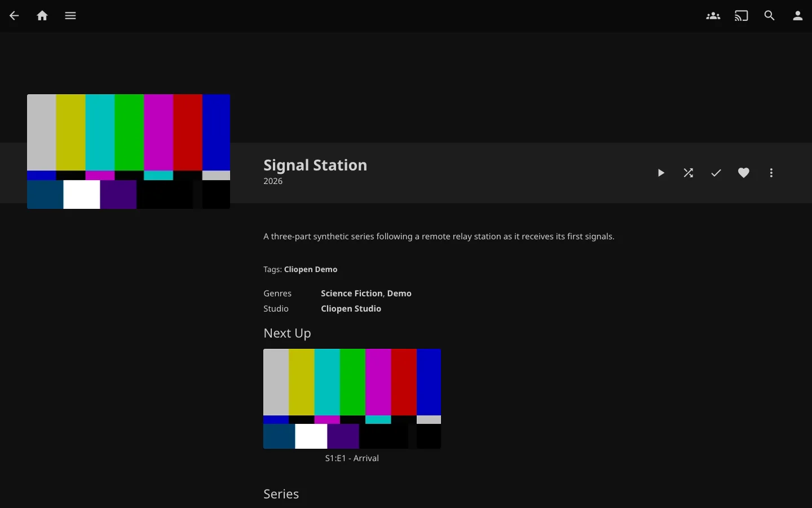Play the Signal Station series
The image size is (812, 508).
(x=661, y=173)
